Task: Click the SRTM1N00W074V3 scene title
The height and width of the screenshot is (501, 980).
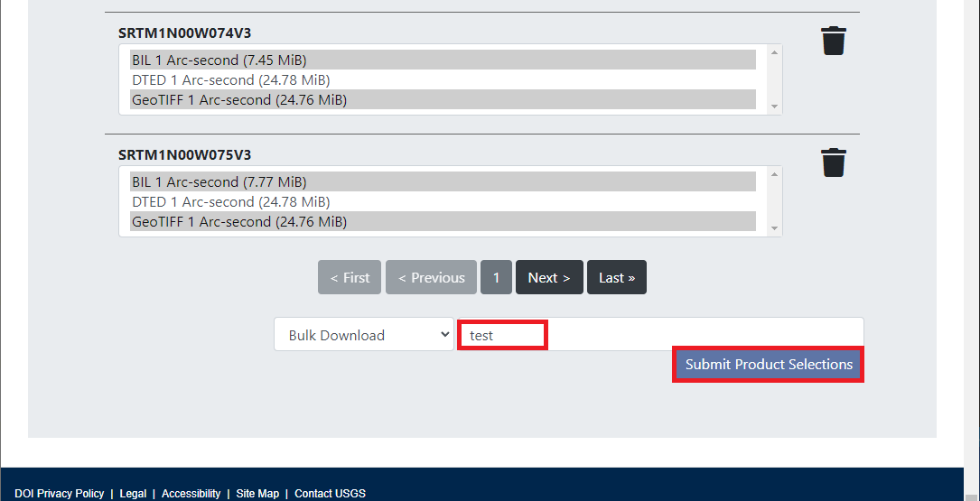Action: coord(185,32)
